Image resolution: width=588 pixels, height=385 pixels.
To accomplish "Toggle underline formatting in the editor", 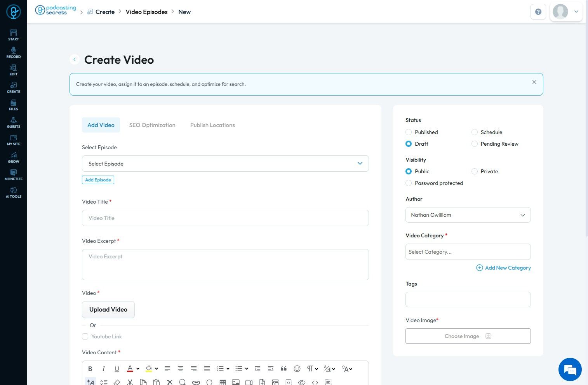I will (x=117, y=369).
